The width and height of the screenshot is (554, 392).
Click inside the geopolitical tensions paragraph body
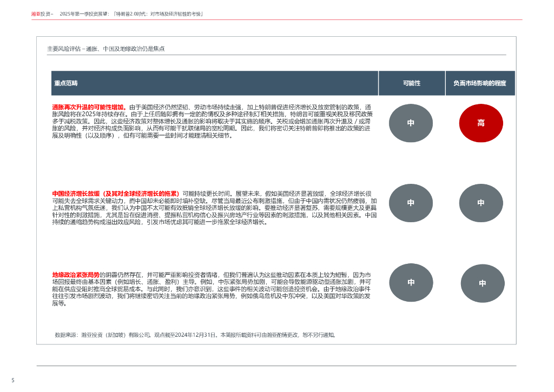coord(216,289)
